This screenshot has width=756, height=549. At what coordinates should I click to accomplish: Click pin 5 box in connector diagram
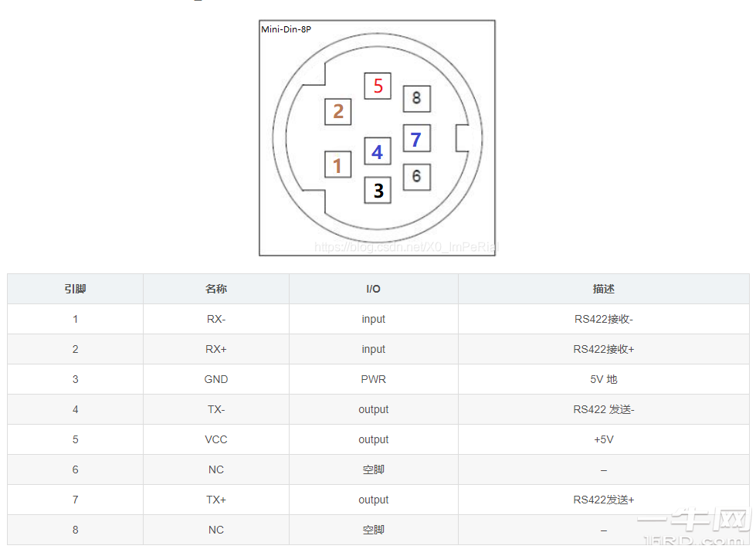tap(378, 86)
